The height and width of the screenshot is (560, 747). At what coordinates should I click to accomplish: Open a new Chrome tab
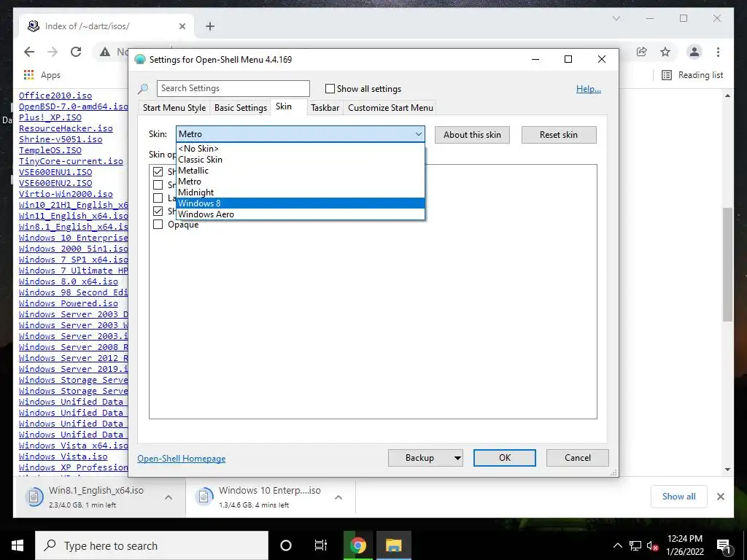tap(210, 26)
